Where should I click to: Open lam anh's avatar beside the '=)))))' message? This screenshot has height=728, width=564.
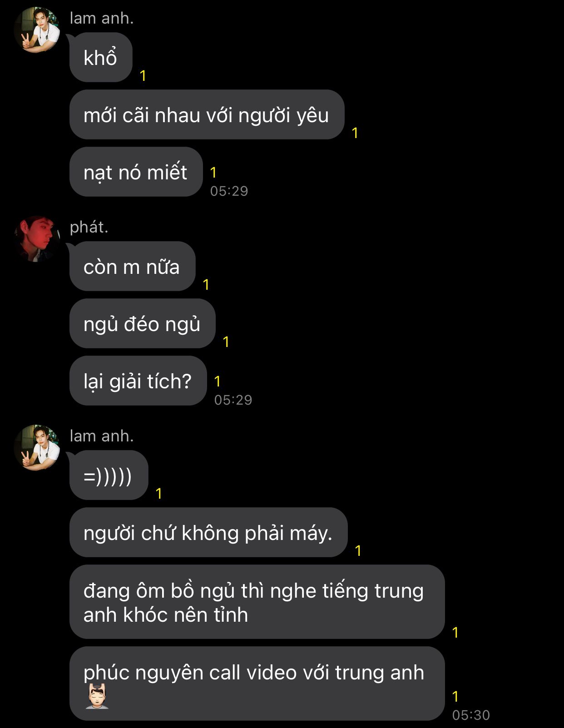click(x=37, y=448)
